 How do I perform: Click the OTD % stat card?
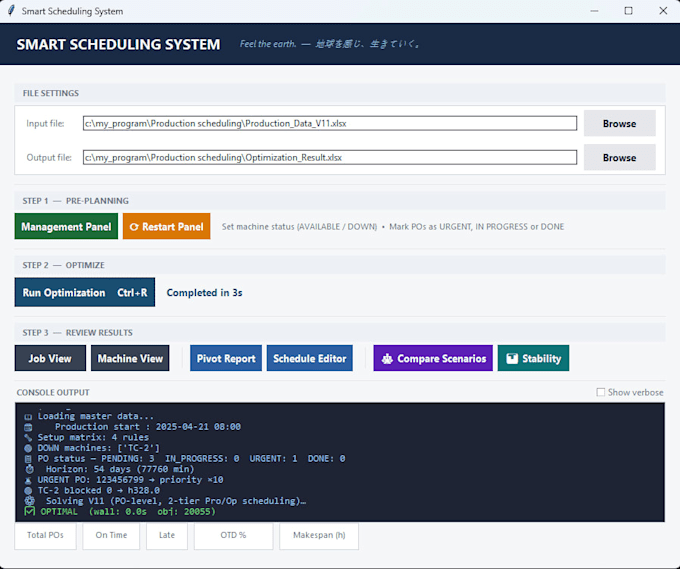pos(233,536)
